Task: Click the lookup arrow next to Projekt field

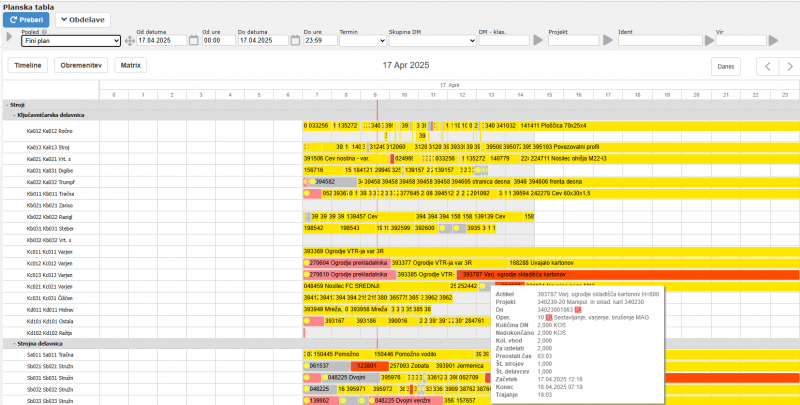Action: (x=607, y=41)
